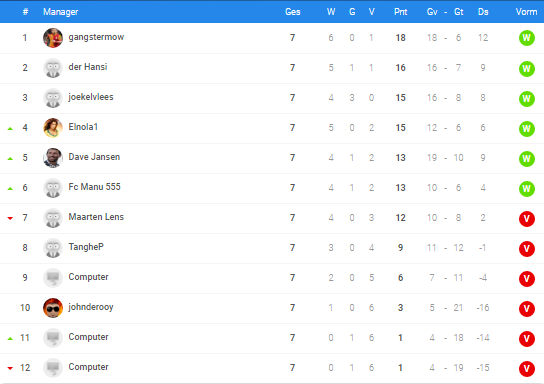
Task: Click the Ds column header
Action: pos(483,12)
